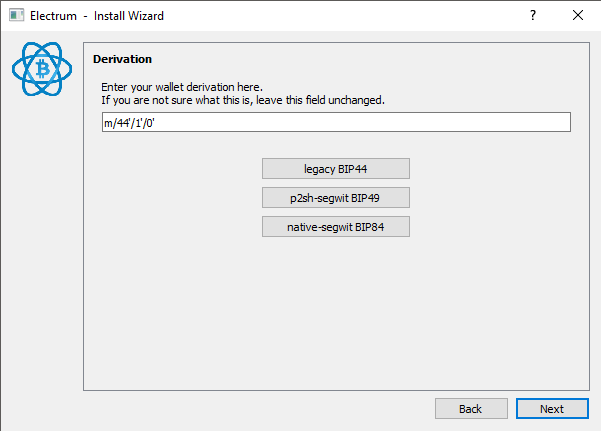Click the legacy BIP44 button
Screen dimensions: 601x431
point(336,169)
